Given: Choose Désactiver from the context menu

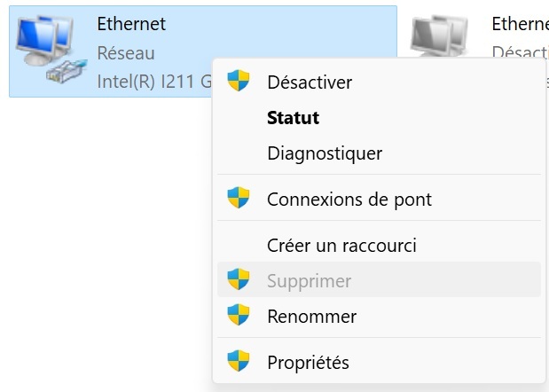Looking at the screenshot, I should pyautogui.click(x=380, y=82).
